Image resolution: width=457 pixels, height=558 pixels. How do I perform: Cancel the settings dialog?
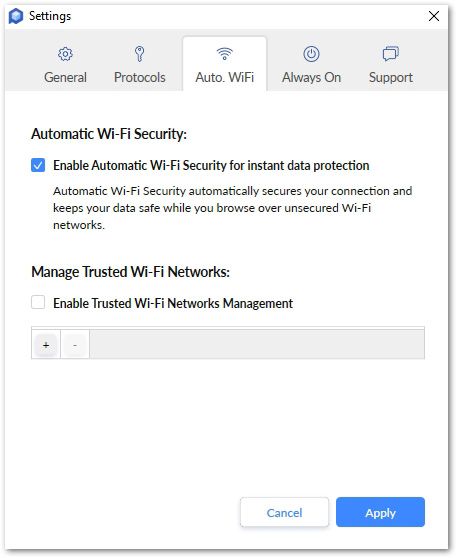pos(284,512)
